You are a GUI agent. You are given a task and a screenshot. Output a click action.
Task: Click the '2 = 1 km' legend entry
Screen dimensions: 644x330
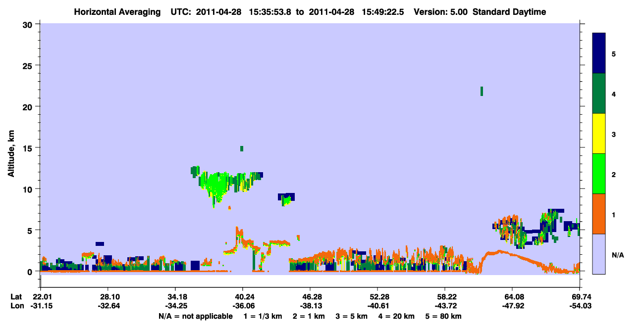pyautogui.click(x=310, y=316)
